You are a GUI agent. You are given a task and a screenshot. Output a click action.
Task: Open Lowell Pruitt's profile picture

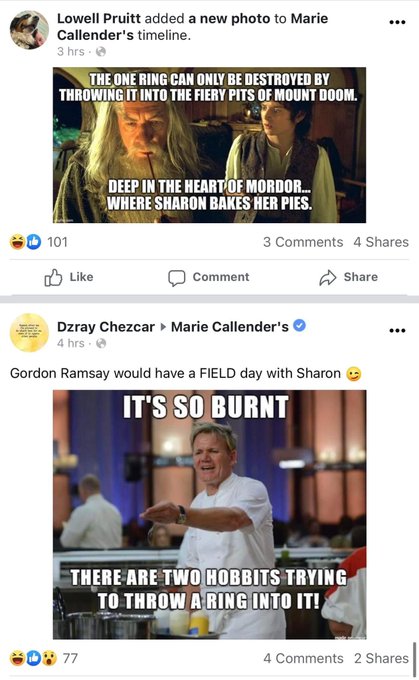tap(29, 30)
